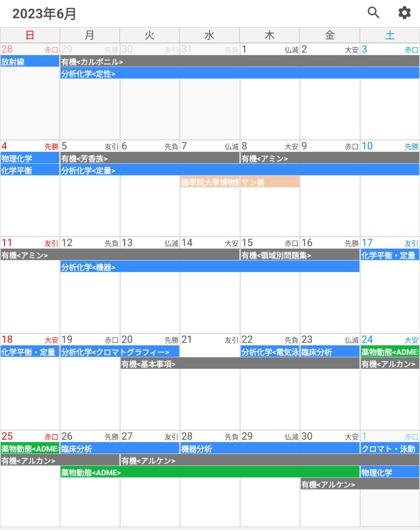Select date 10 Saturday cell

coord(390,189)
